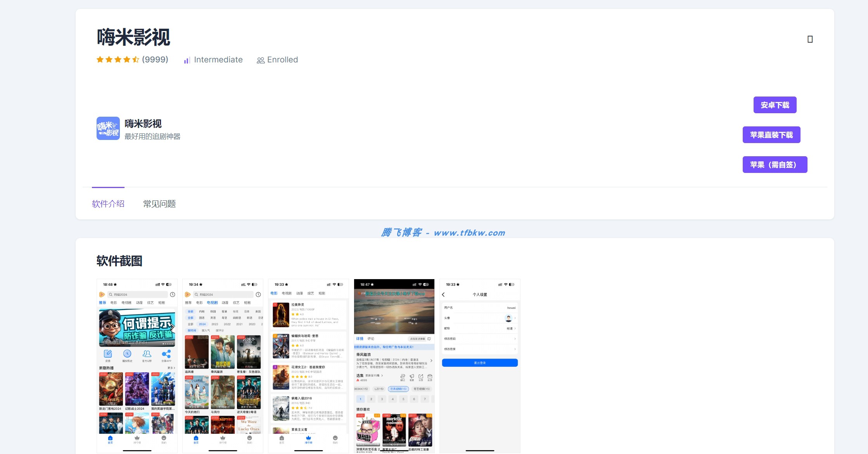
Task: Switch to the 常见问题 tab
Action: pyautogui.click(x=159, y=204)
